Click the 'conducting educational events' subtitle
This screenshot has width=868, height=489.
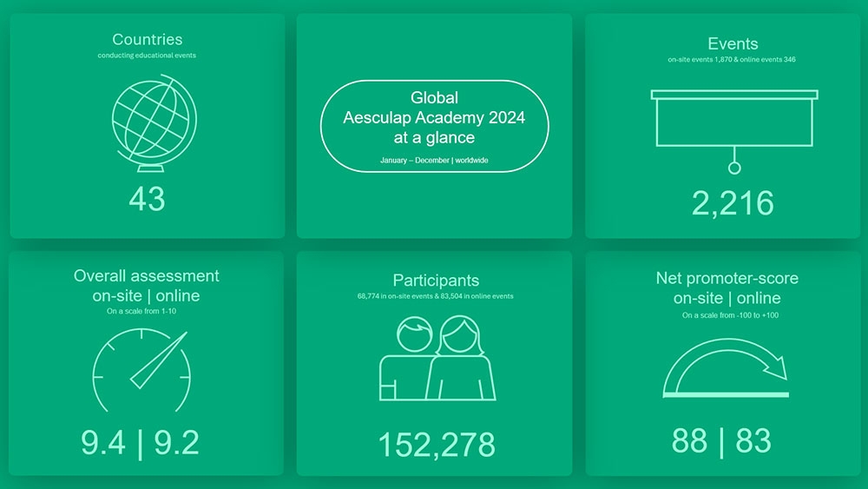147,56
